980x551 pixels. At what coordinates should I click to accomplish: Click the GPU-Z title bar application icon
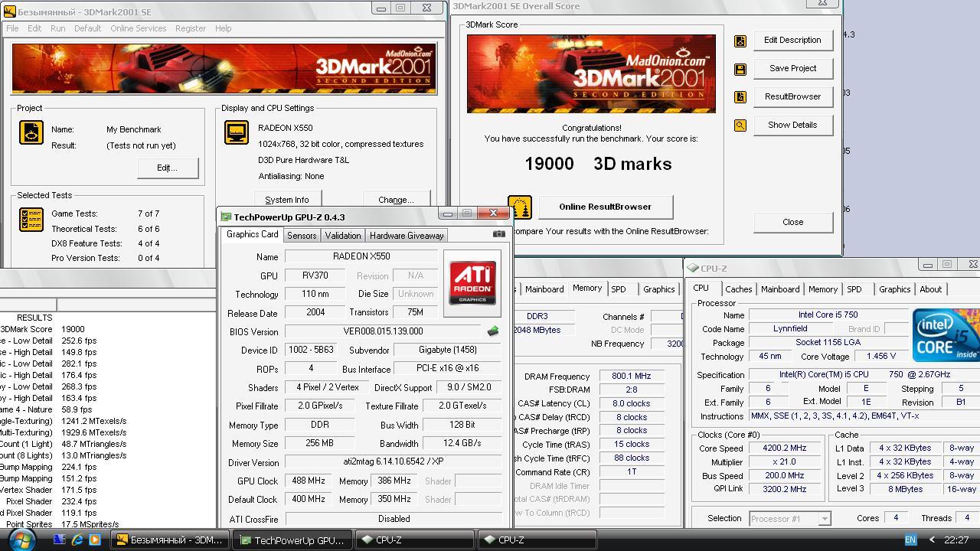pos(226,217)
